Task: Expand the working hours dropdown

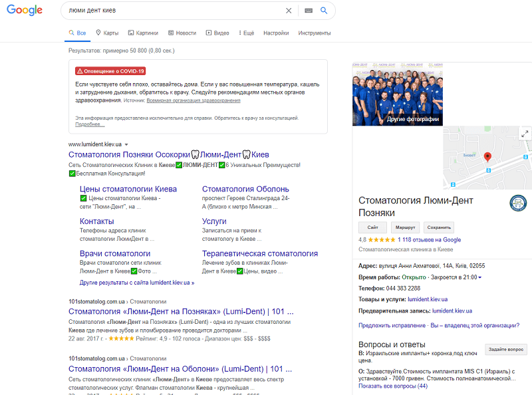Action: [479, 277]
